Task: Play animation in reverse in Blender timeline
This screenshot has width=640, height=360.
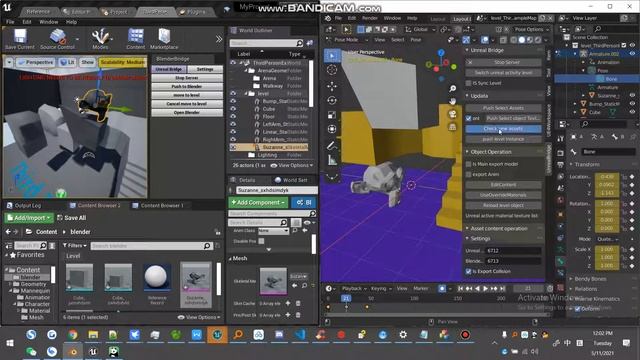Action: 477,289
